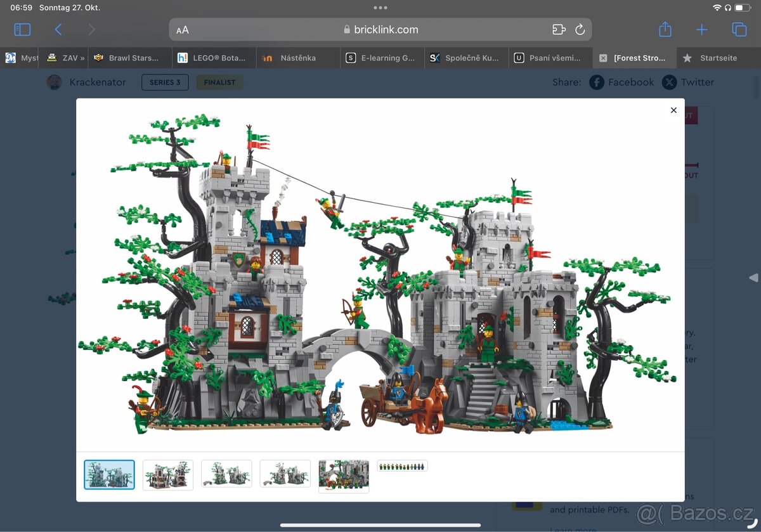761x532 pixels.
Task: Open a new tab with the plus icon
Action: (701, 29)
